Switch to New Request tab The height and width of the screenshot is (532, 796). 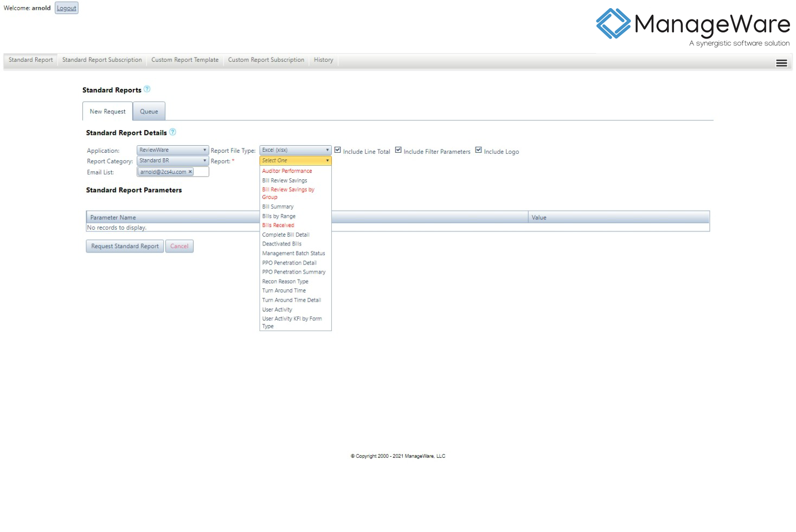pyautogui.click(x=107, y=111)
